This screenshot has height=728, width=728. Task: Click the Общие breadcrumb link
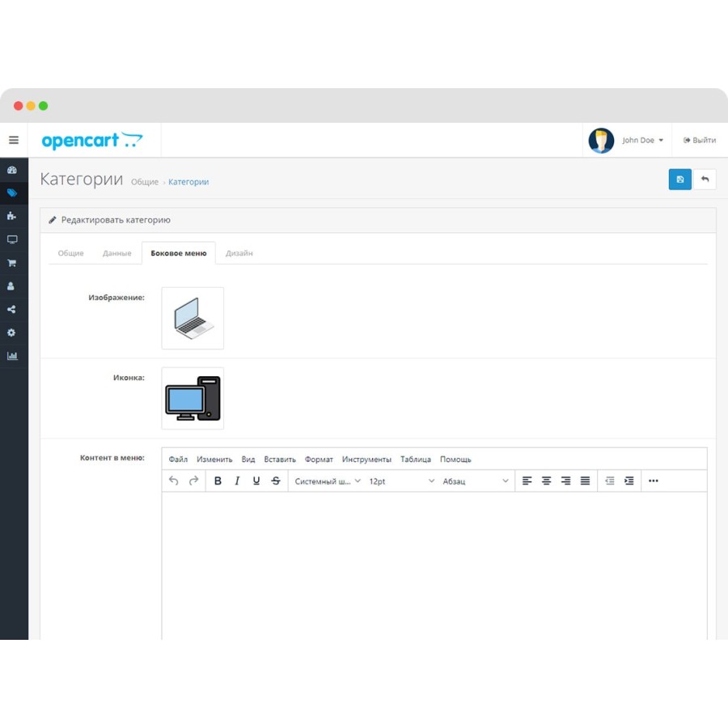(x=145, y=181)
